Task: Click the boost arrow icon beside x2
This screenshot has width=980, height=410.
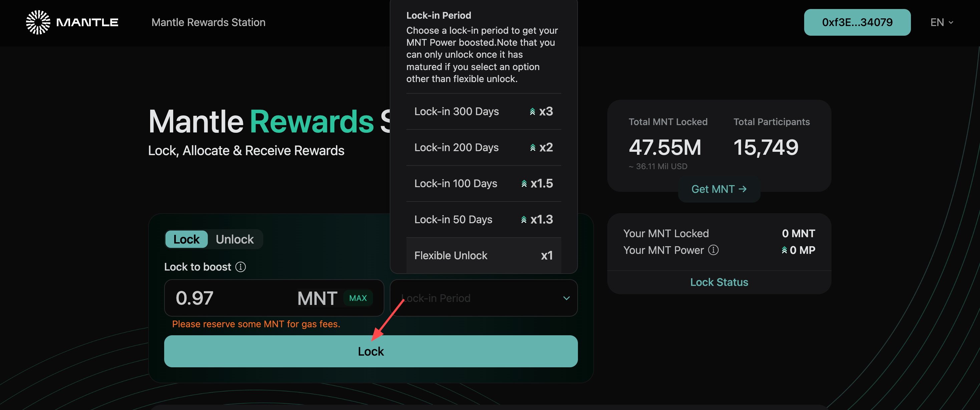Action: (533, 147)
